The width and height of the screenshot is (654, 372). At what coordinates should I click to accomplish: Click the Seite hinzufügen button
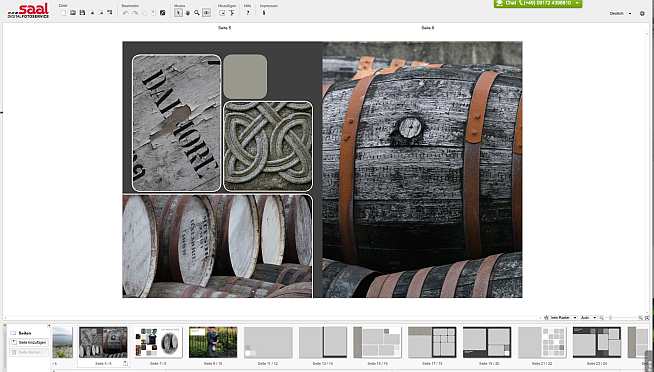pos(29,342)
